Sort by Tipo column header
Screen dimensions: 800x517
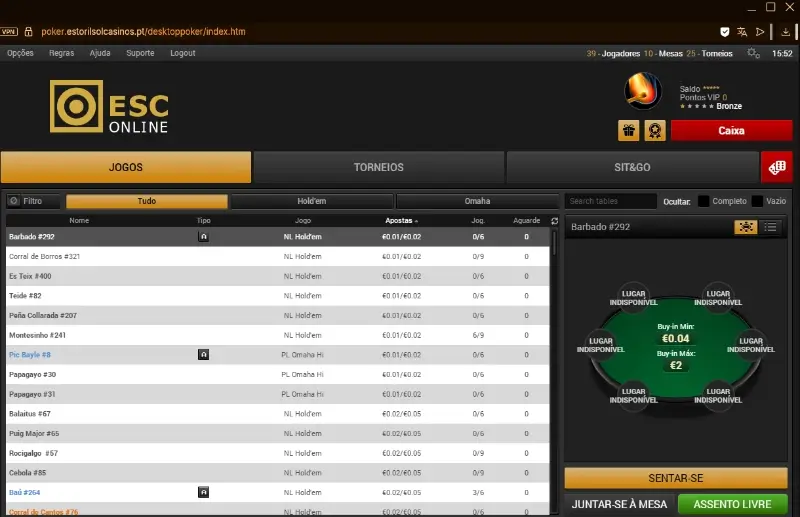(x=204, y=220)
